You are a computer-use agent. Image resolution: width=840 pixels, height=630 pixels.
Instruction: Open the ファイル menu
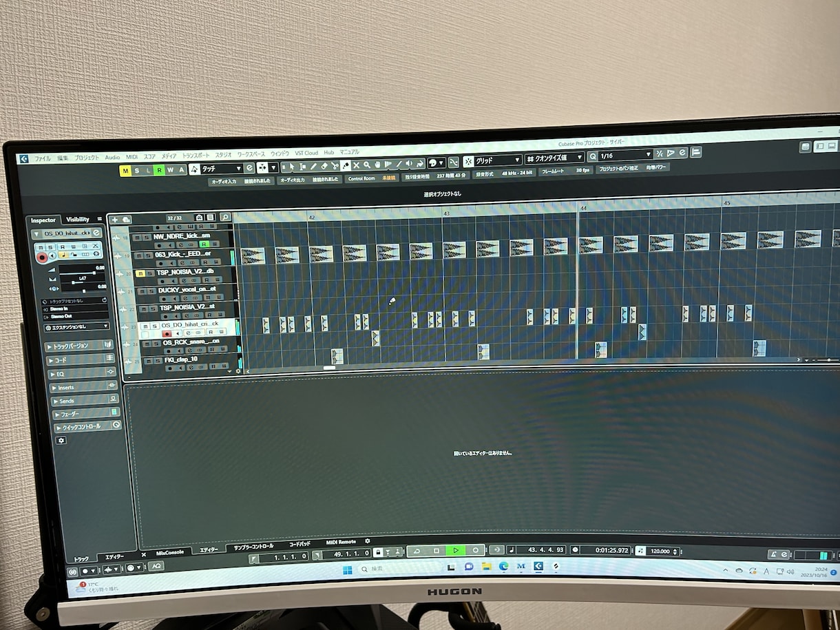click(x=43, y=158)
